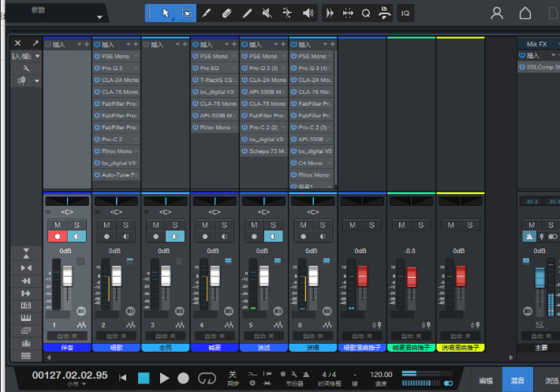Open Scheps 73 plugin on channel 5
This screenshot has width=560, height=392.
(267, 151)
